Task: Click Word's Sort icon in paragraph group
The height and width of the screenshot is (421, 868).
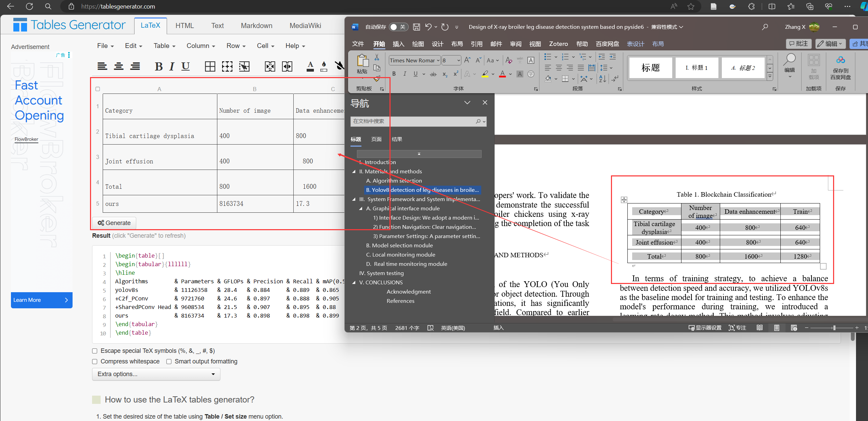Action: pos(602,79)
